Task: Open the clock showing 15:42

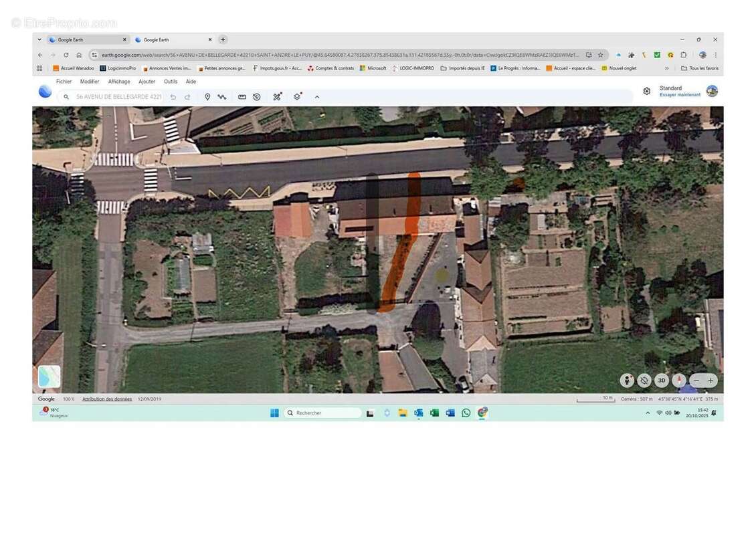Action: (696, 413)
